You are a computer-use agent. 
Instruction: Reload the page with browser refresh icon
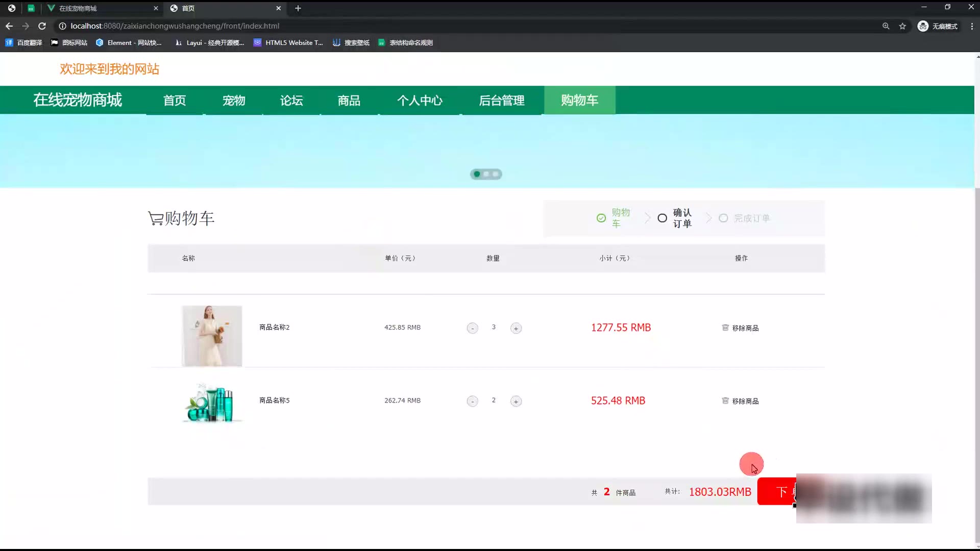point(42,26)
